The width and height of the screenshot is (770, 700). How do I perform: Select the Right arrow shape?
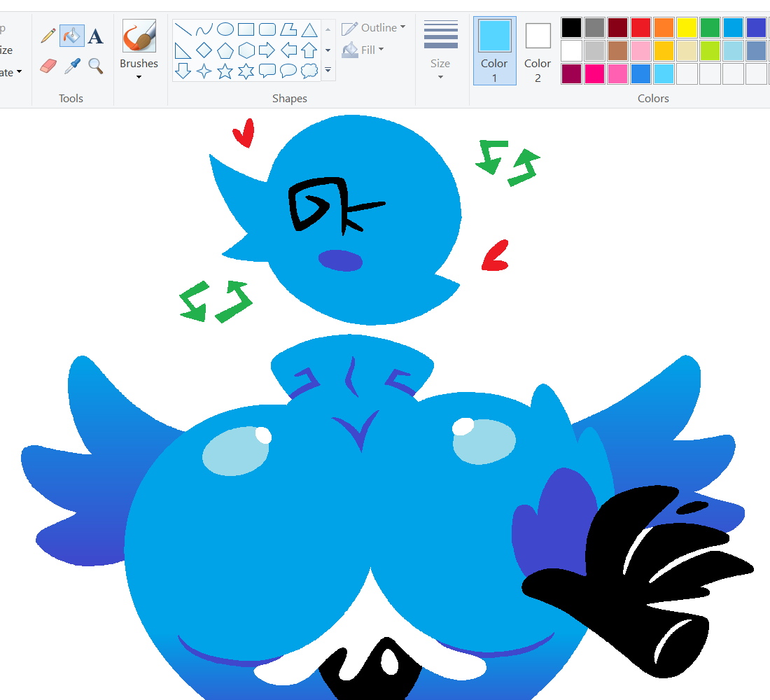coord(267,50)
